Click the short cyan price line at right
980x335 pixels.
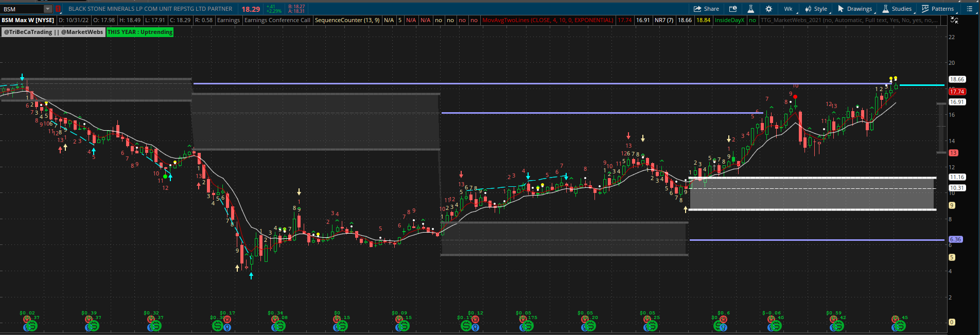922,85
